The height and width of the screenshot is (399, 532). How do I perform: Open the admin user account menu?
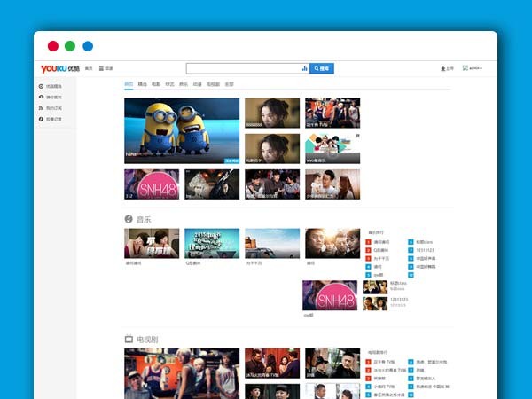(473, 68)
